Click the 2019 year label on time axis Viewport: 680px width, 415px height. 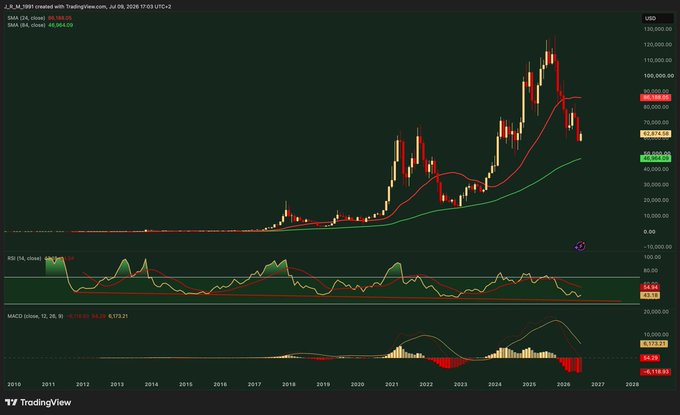[323, 384]
